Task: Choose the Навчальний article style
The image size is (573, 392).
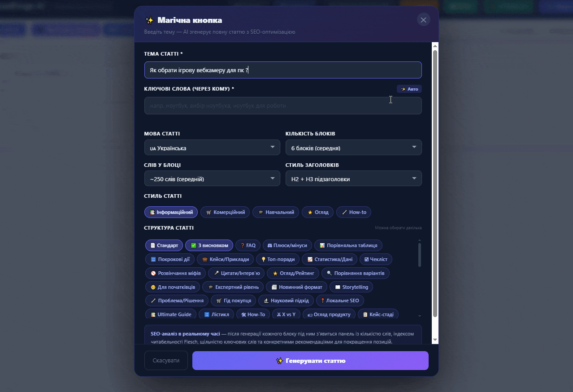Action: point(276,212)
